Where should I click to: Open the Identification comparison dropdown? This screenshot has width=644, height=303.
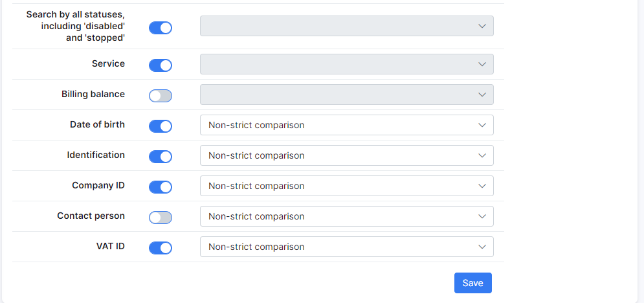[347, 155]
